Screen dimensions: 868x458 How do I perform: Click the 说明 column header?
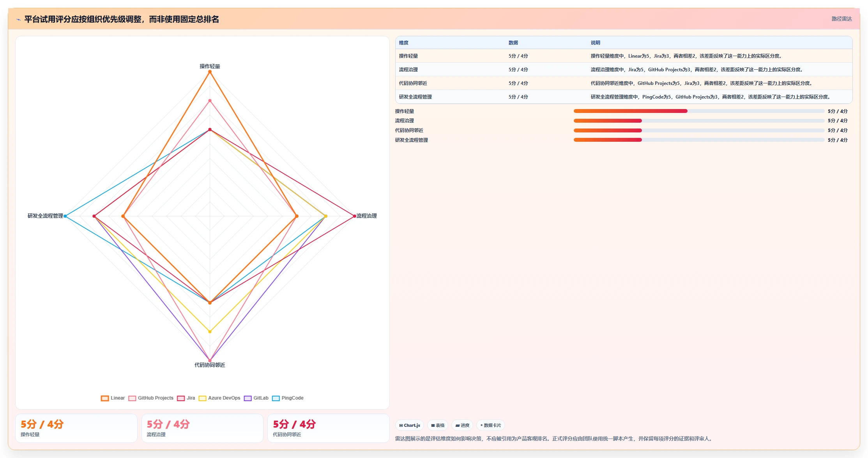point(596,43)
